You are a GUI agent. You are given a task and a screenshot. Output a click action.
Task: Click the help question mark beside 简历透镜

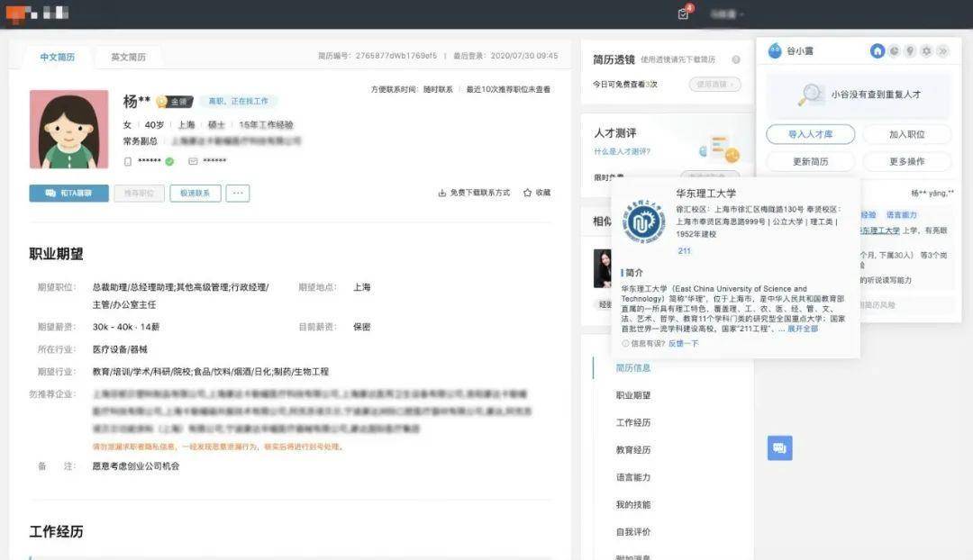click(x=736, y=59)
